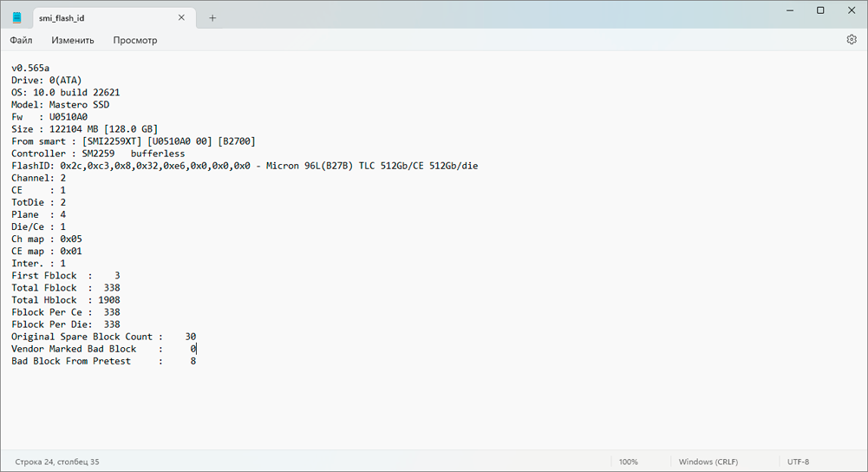The image size is (868, 472).
Task: Click the 'From smart' line with SMI2259XT
Action: click(x=134, y=141)
